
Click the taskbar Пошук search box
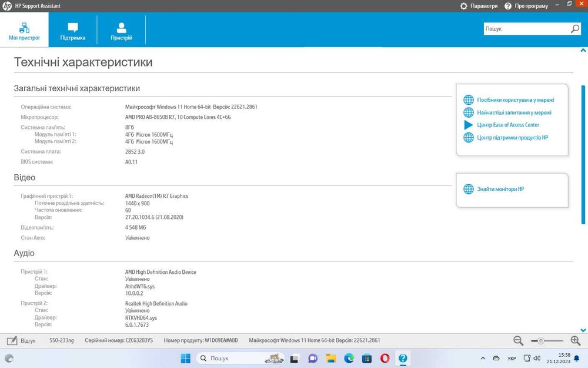pyautogui.click(x=240, y=358)
